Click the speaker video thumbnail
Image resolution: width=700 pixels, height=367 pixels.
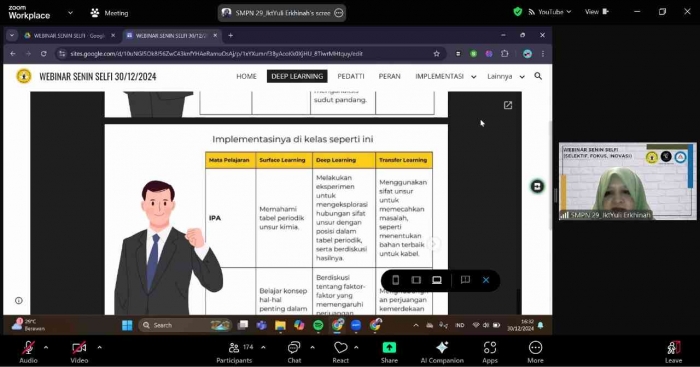click(x=627, y=181)
